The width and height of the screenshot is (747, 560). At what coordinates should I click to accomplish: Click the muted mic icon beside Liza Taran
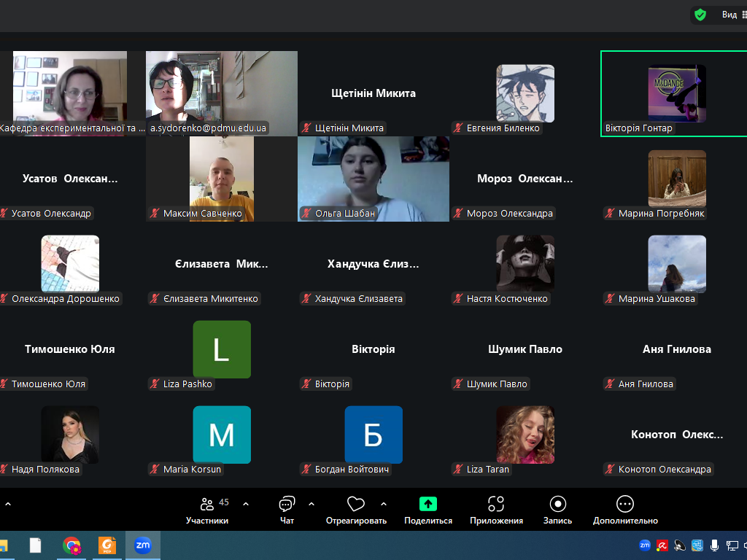tap(458, 470)
